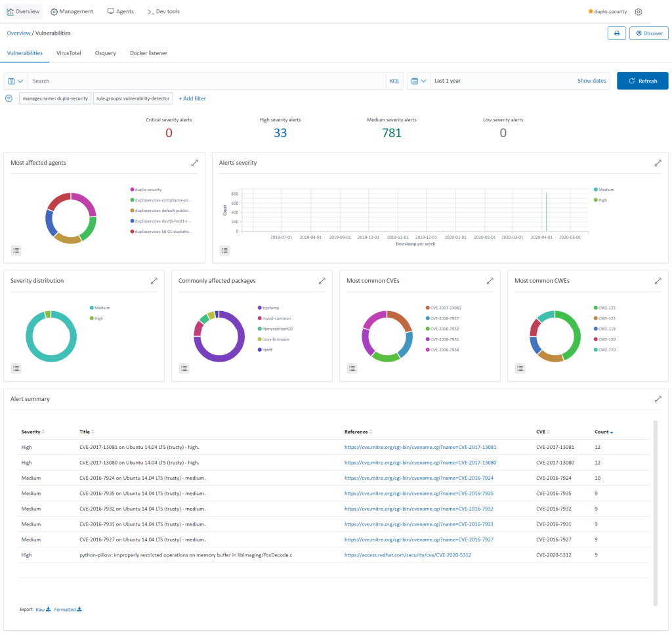Show legend list in Severity distribution panel
Screen dimensions: 672x634
16,368
